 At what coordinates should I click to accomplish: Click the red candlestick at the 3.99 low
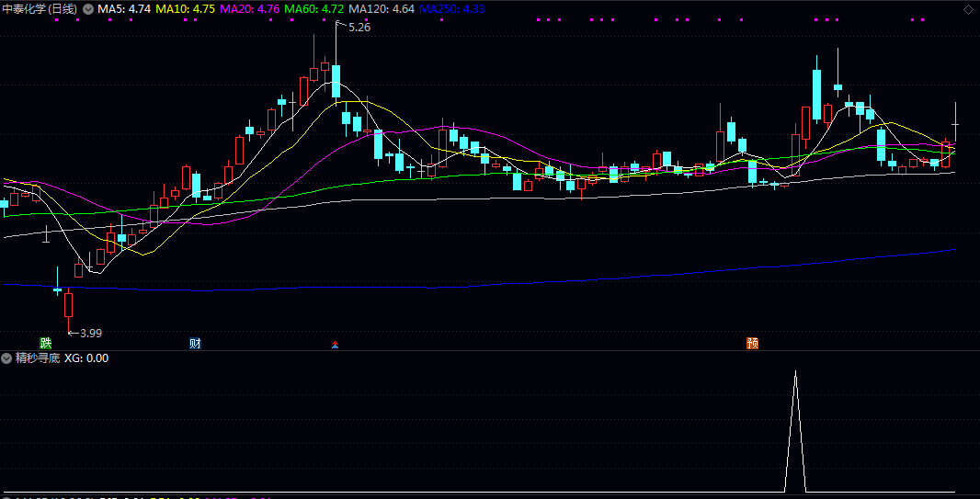pyautogui.click(x=68, y=305)
